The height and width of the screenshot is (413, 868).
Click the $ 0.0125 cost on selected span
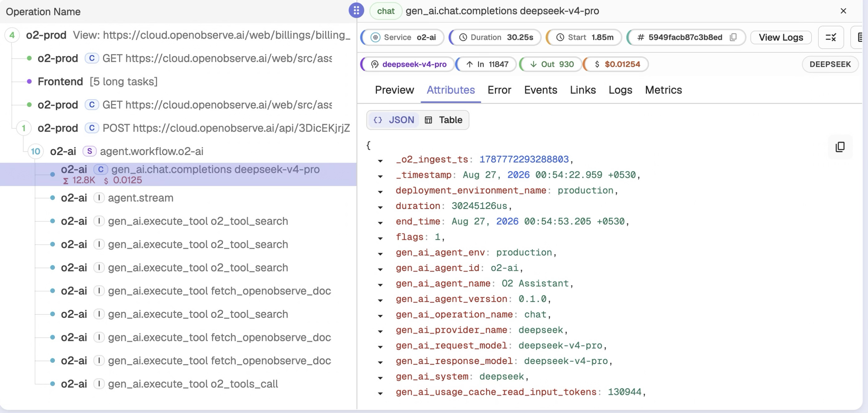(x=123, y=180)
